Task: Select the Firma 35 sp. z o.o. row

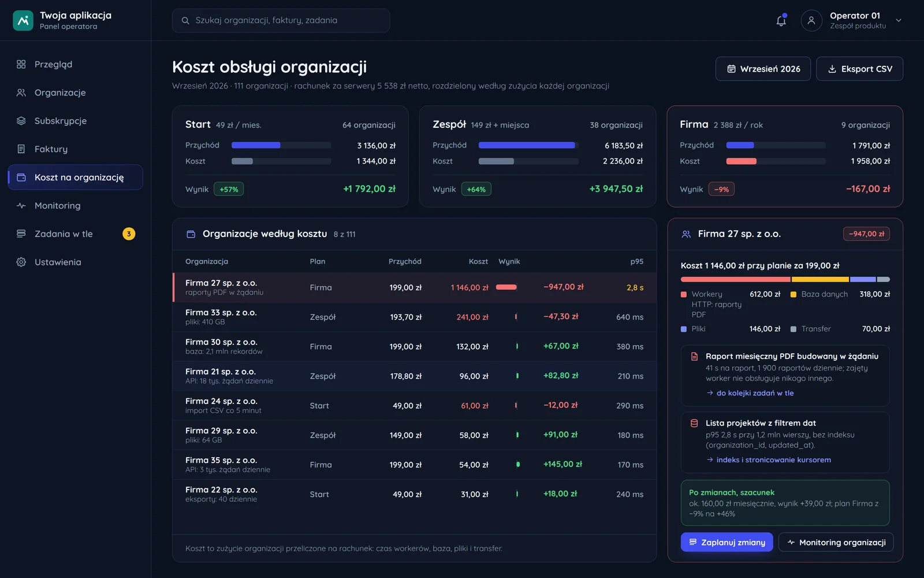Action: [415, 464]
